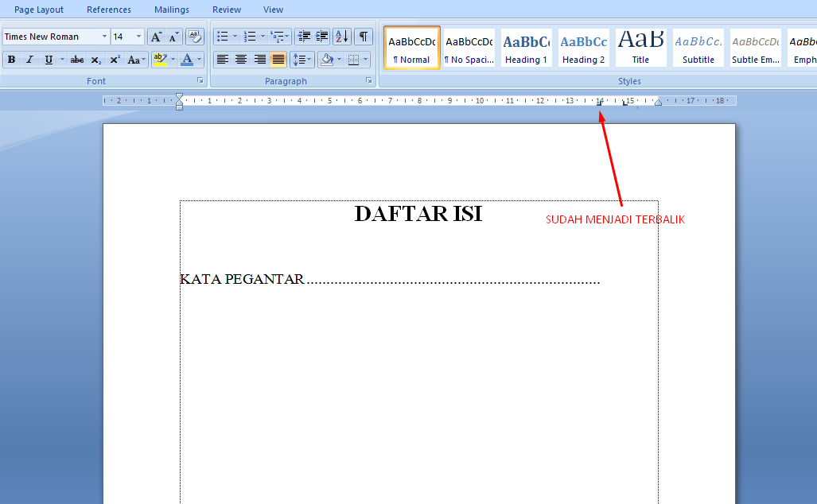Screen dimensions: 817x504
Task: Open the References tab
Action: [109, 10]
